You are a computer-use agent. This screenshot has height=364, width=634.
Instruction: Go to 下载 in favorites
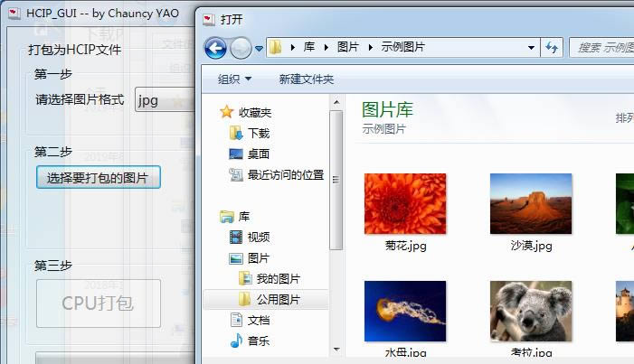[x=259, y=134]
